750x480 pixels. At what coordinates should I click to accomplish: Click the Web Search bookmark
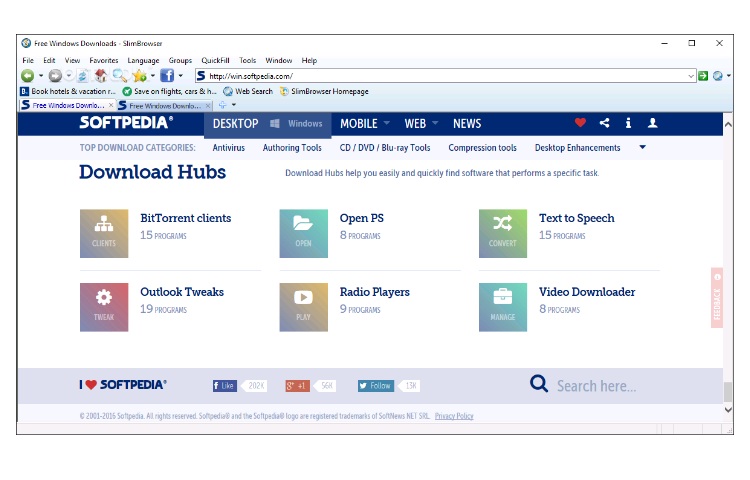(248, 91)
